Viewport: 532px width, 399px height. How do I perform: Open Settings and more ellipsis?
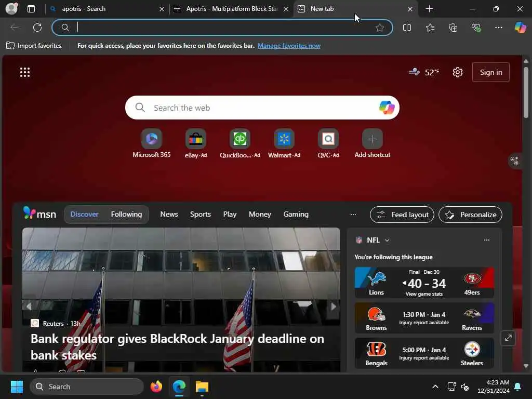pyautogui.click(x=499, y=28)
